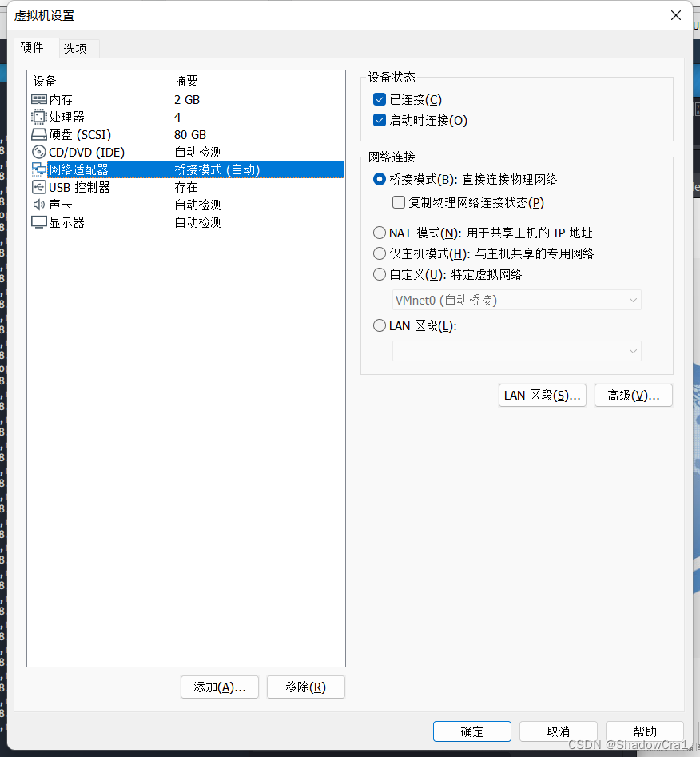The height and width of the screenshot is (757, 700).
Task: Disable 启动时连接 option
Action: click(x=379, y=121)
